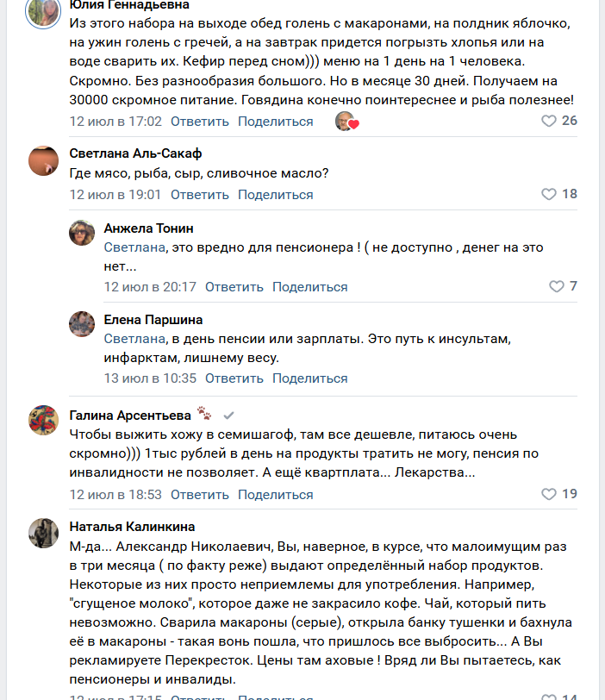The width and height of the screenshot is (605, 700).
Task: Like Светлана Аль-Сакаф's comment heart icon
Action: [549, 195]
